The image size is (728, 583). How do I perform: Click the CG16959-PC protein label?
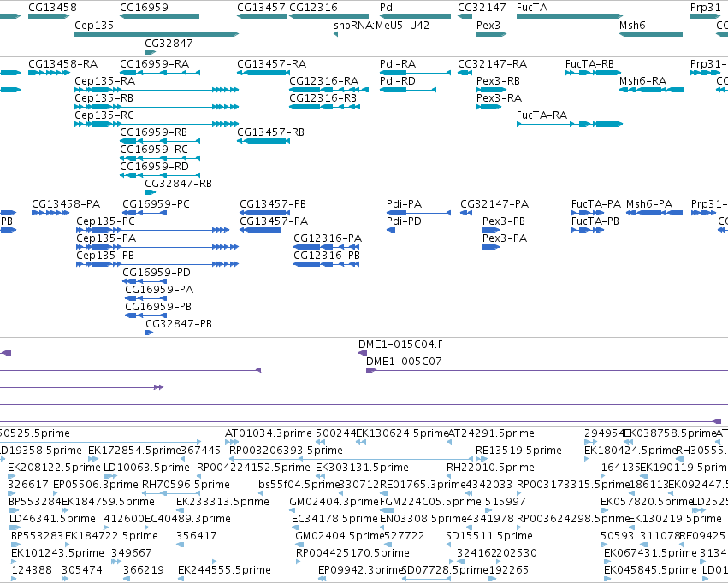(156, 204)
